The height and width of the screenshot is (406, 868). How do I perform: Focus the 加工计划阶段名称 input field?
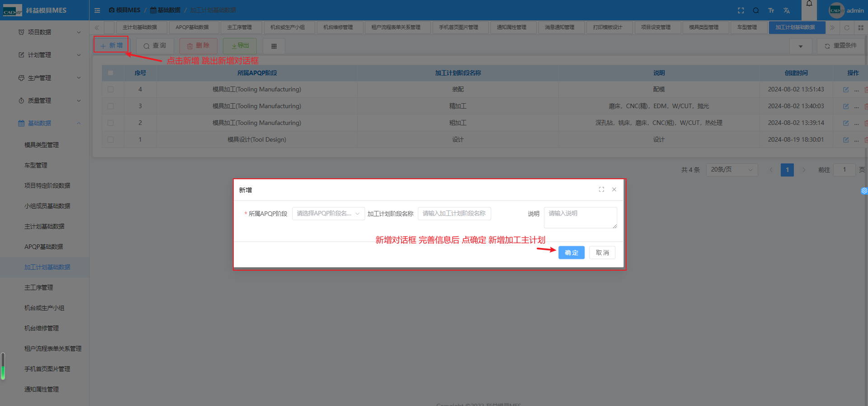(454, 214)
